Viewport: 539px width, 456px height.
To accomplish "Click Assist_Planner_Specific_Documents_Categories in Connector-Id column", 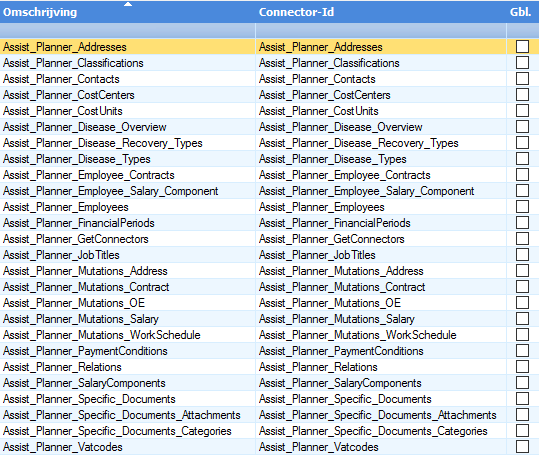I will [373, 431].
